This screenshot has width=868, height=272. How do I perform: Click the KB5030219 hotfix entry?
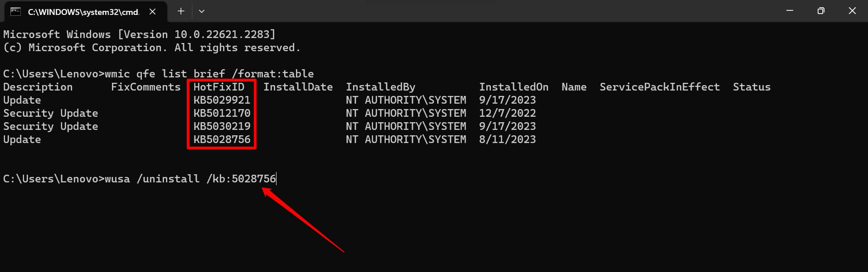221,126
